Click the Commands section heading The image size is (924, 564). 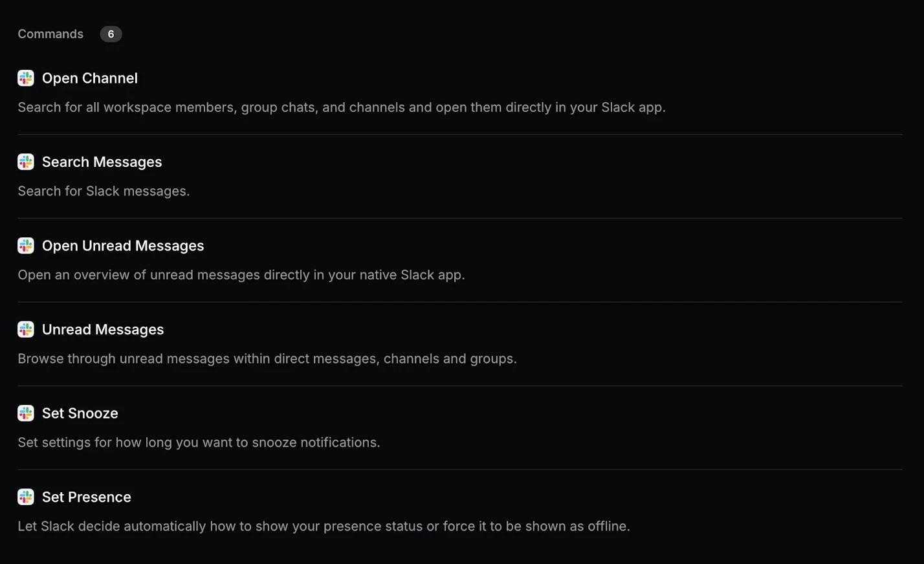(x=50, y=34)
